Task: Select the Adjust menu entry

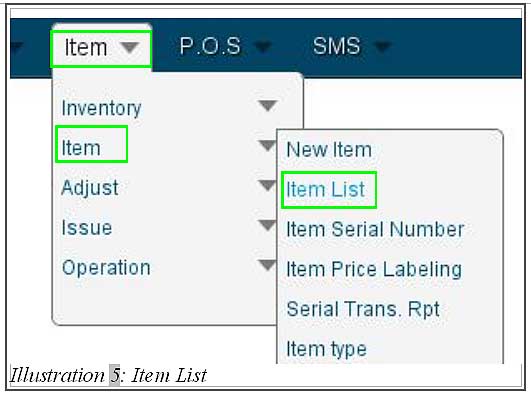Action: pyautogui.click(x=90, y=187)
